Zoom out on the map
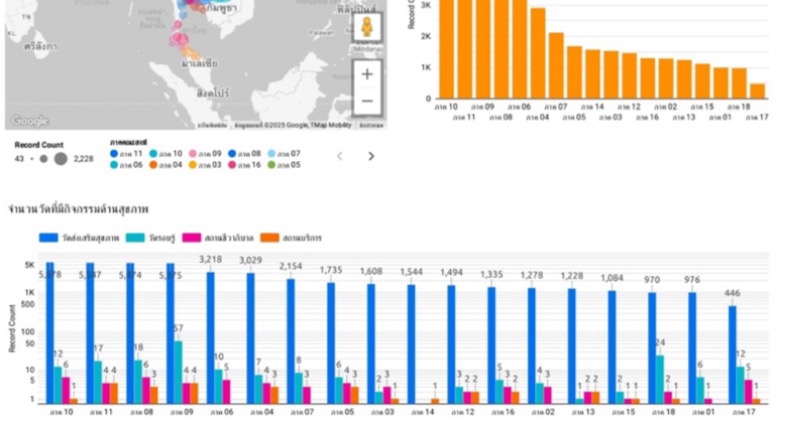The height and width of the screenshot is (442, 785). coord(368,101)
